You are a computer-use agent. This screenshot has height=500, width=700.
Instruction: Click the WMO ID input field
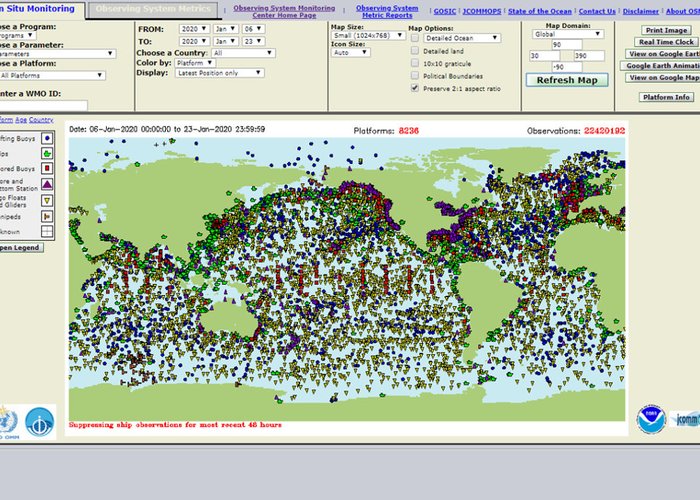point(44,105)
